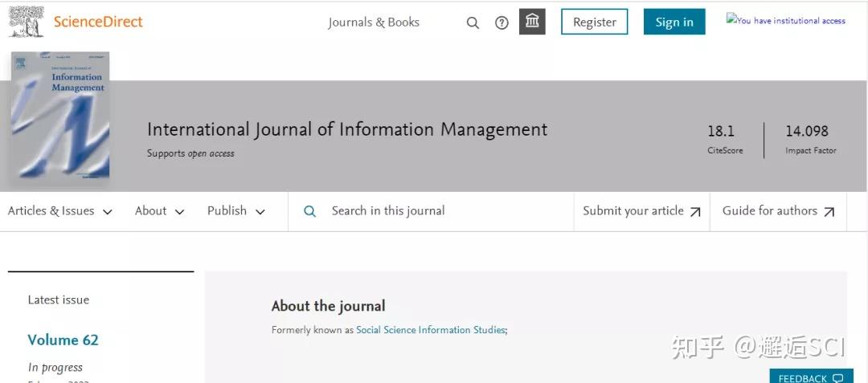Click the journal cover thumbnail

[60, 116]
